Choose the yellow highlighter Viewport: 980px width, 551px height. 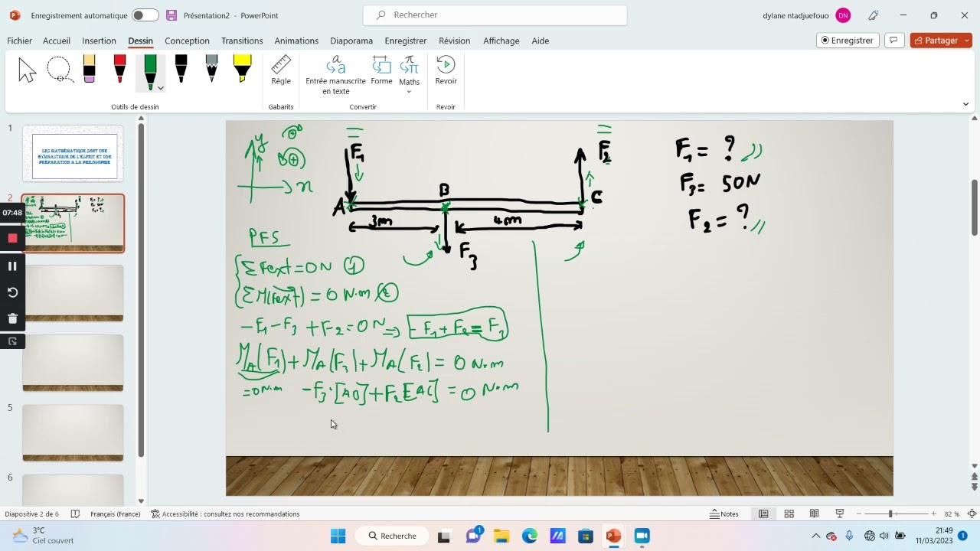tap(242, 70)
